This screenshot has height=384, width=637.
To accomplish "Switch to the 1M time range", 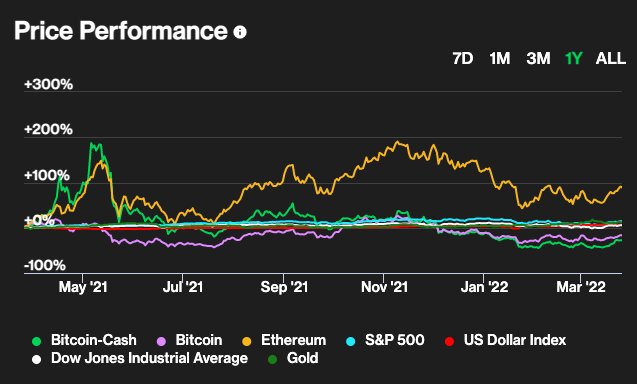I will tap(500, 59).
